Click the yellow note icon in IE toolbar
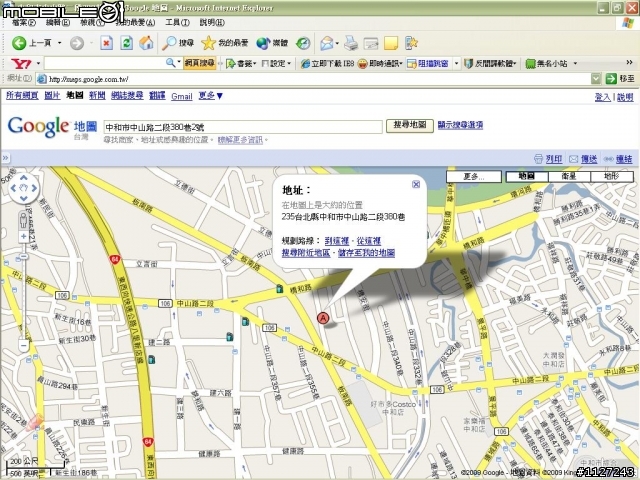Viewport: 640px width, 480px height. (391, 43)
